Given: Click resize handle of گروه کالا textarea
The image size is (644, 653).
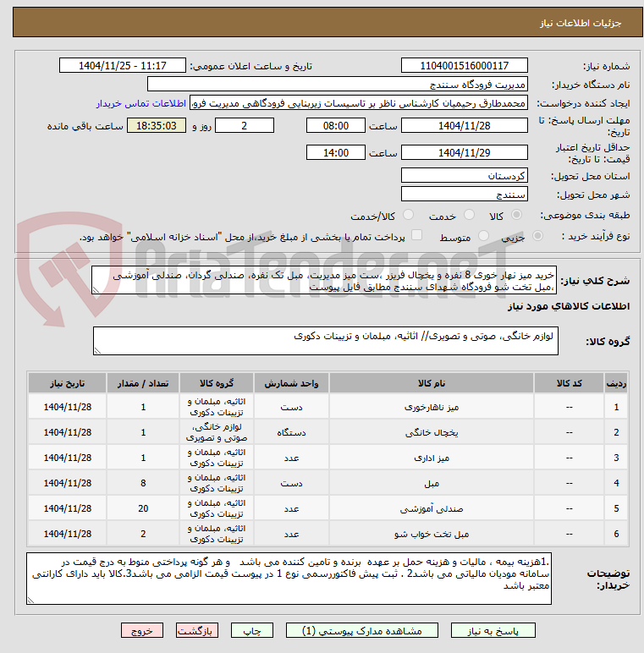Looking at the screenshot, I should point(97,351).
